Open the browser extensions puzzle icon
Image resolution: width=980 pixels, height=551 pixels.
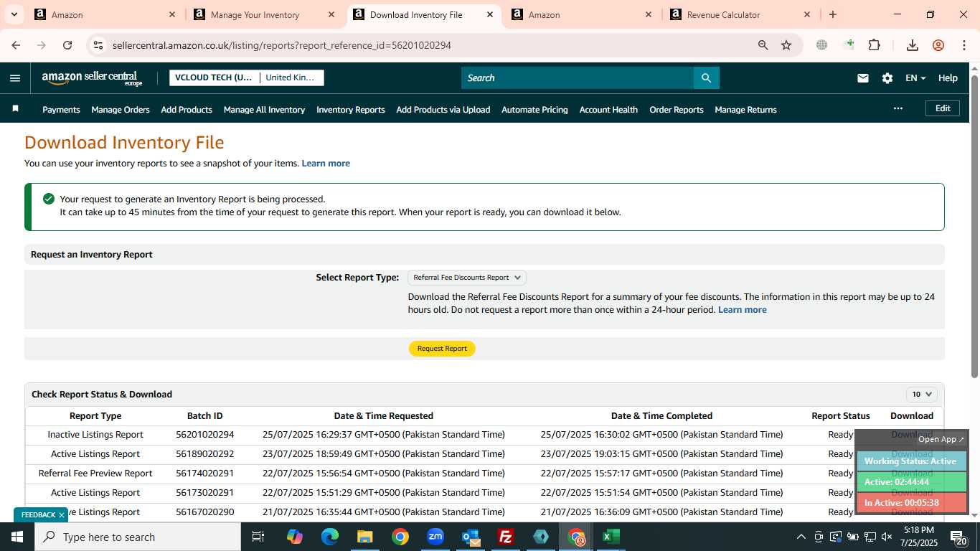point(874,45)
